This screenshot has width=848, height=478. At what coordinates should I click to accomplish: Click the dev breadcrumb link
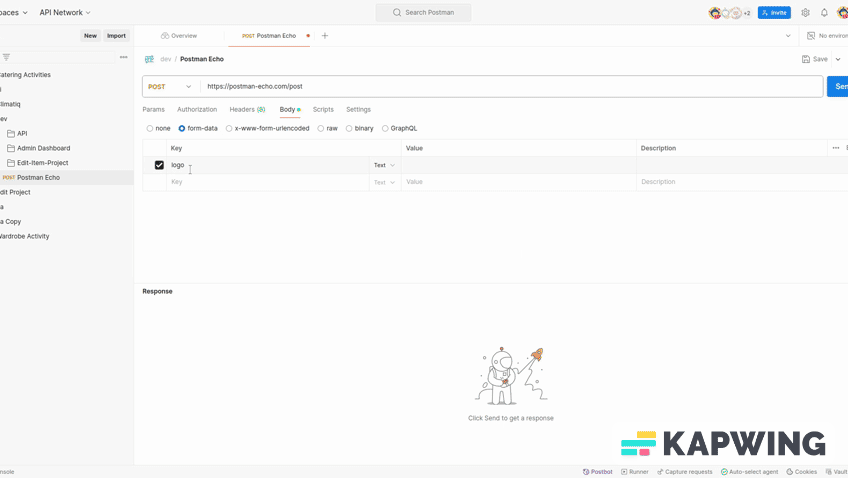tap(165, 59)
